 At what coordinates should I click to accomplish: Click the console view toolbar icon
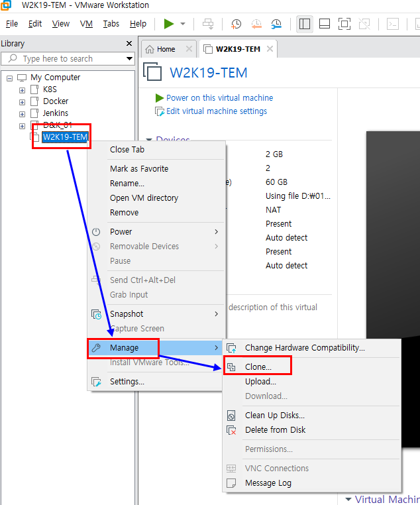coord(393,24)
